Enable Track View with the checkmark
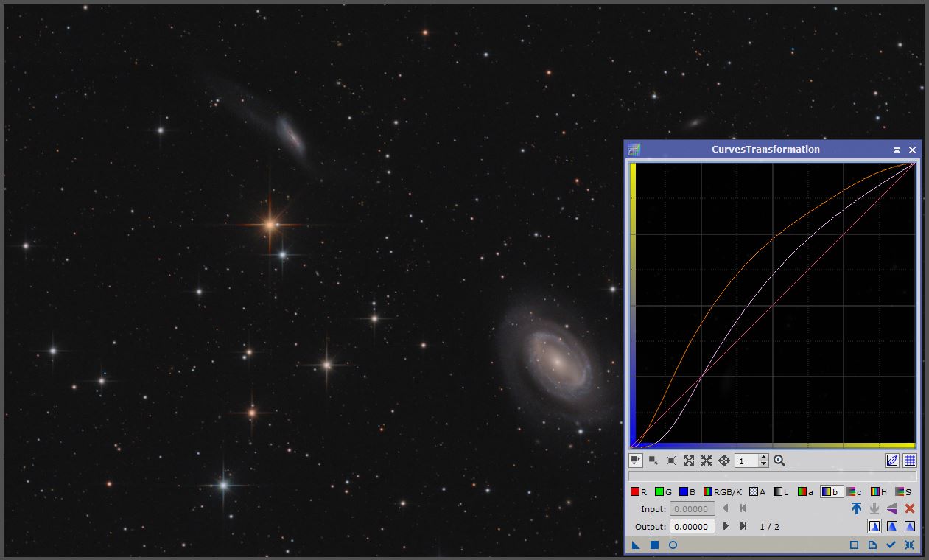 coord(891,544)
